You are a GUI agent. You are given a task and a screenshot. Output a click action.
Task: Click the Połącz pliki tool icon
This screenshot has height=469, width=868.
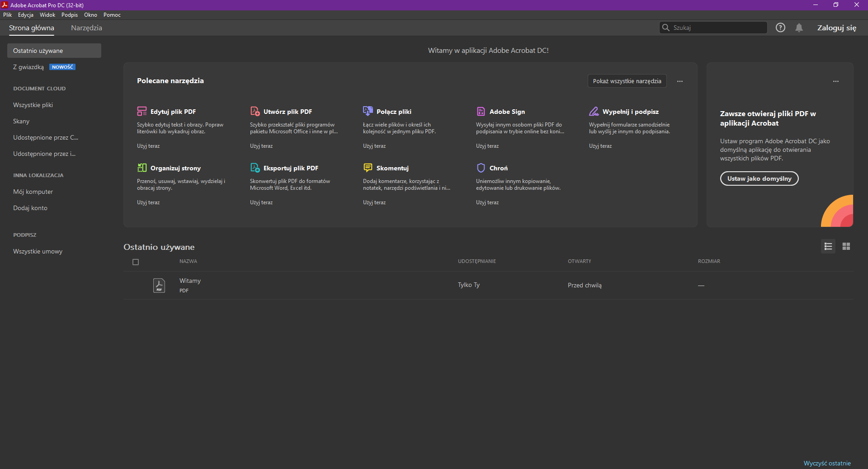368,111
